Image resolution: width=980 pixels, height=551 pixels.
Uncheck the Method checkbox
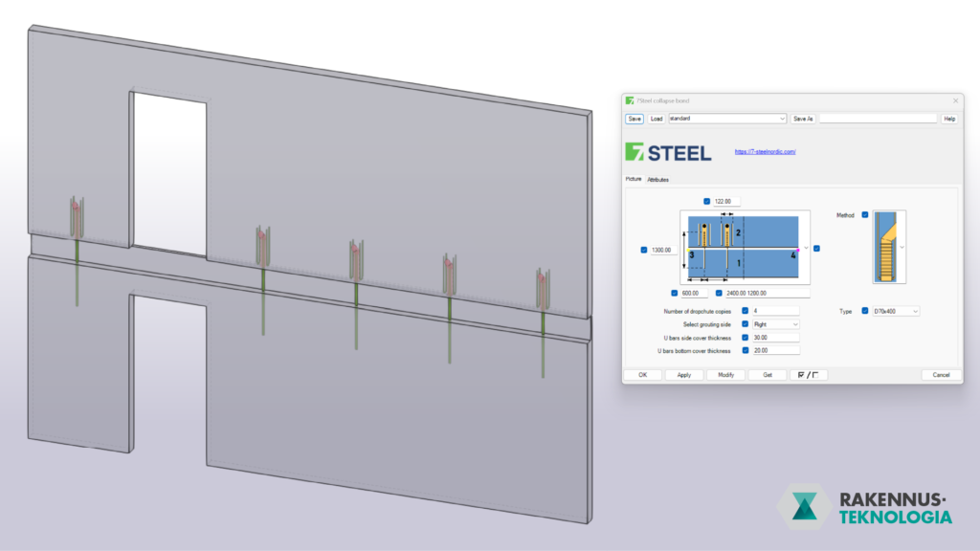[x=865, y=214]
